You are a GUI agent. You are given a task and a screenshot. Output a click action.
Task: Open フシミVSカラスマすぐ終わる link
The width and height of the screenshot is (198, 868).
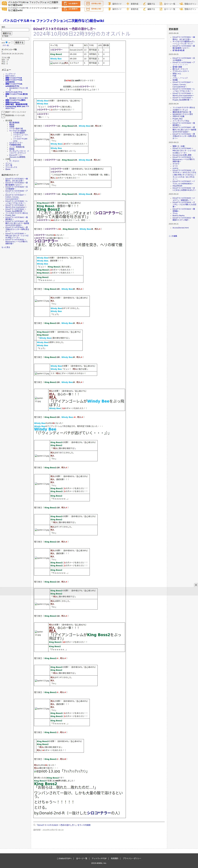[184, 107]
